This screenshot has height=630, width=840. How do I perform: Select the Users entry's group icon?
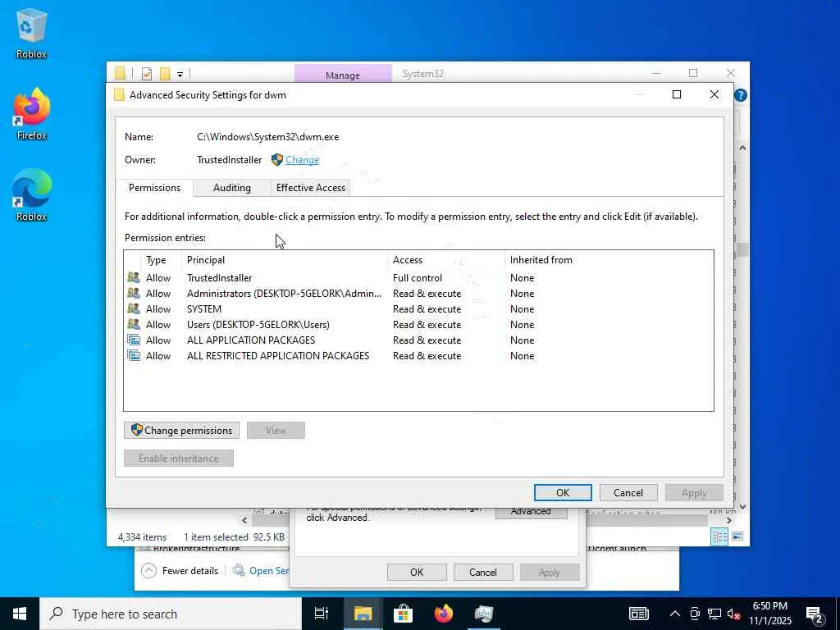point(134,324)
